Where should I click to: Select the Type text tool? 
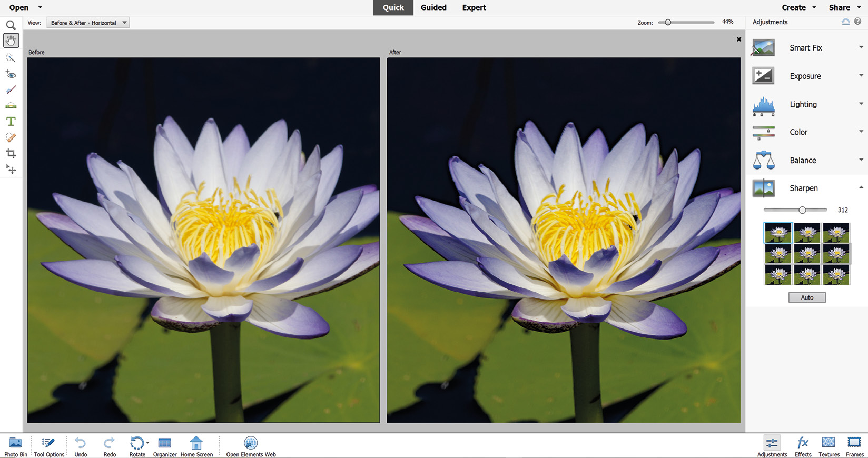(x=11, y=122)
